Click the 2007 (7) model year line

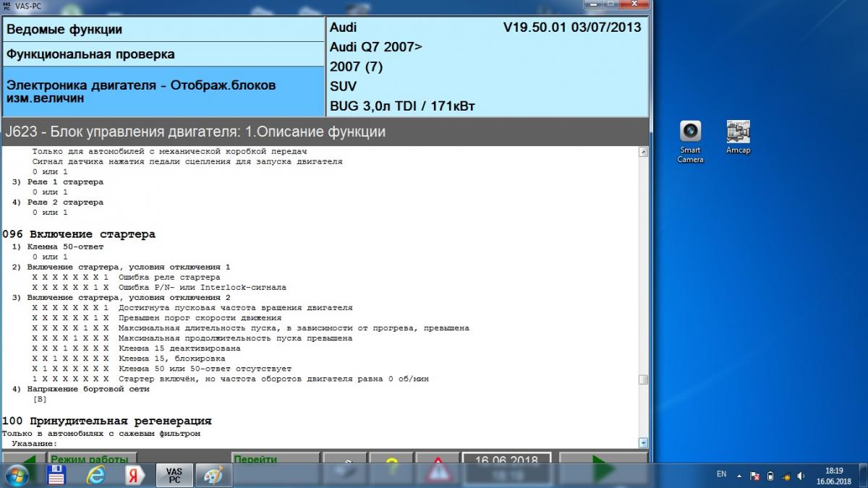357,67
